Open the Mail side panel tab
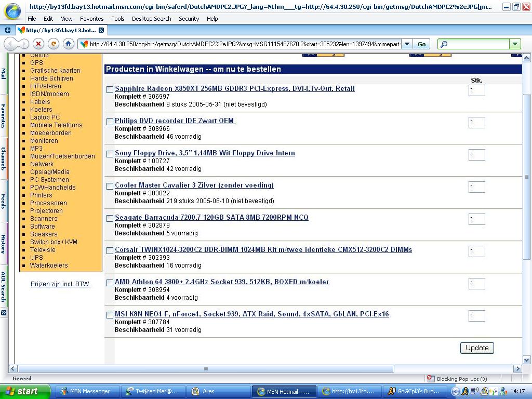The width and height of the screenshot is (532, 399). tap(4, 74)
